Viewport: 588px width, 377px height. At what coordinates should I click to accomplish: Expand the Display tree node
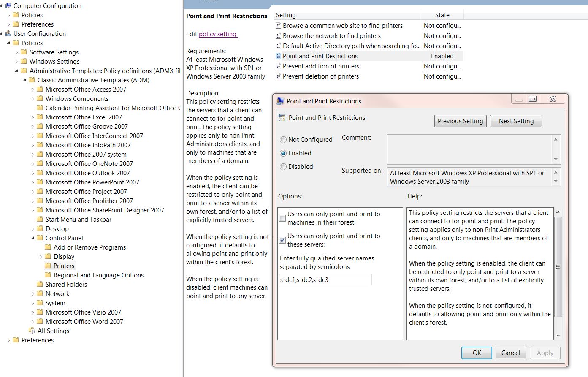41,257
